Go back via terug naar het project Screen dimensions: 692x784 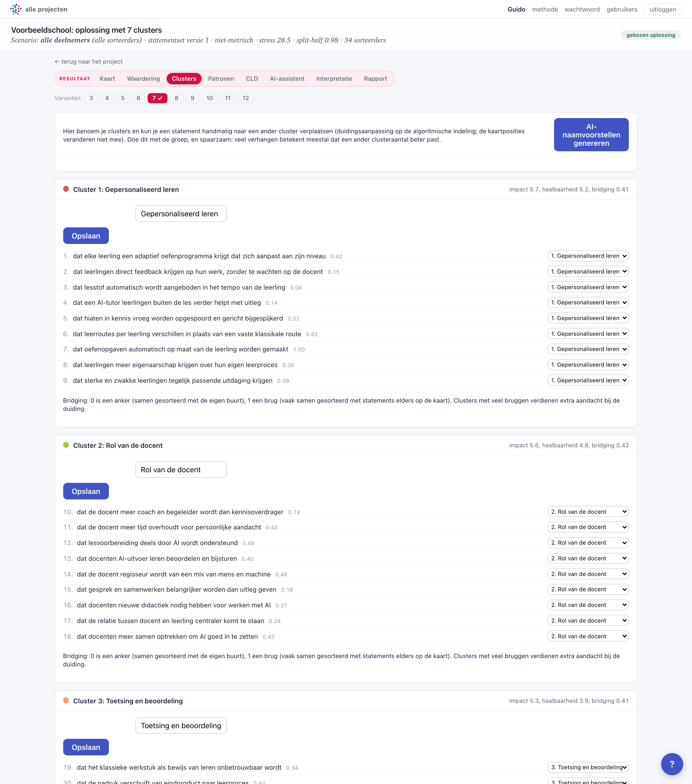click(x=89, y=61)
